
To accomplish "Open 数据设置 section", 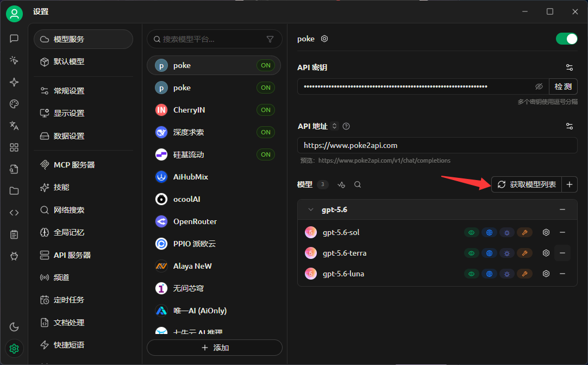I will [x=83, y=136].
